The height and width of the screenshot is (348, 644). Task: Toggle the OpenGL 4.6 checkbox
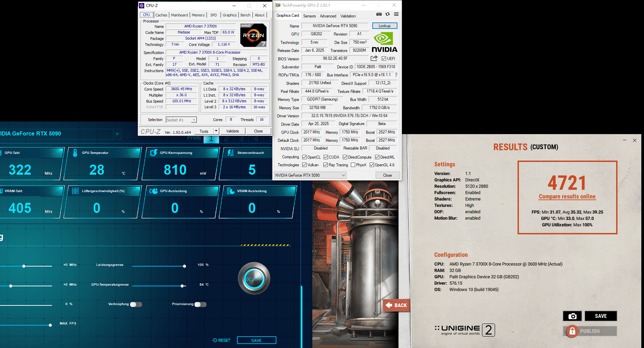pyautogui.click(x=372, y=165)
